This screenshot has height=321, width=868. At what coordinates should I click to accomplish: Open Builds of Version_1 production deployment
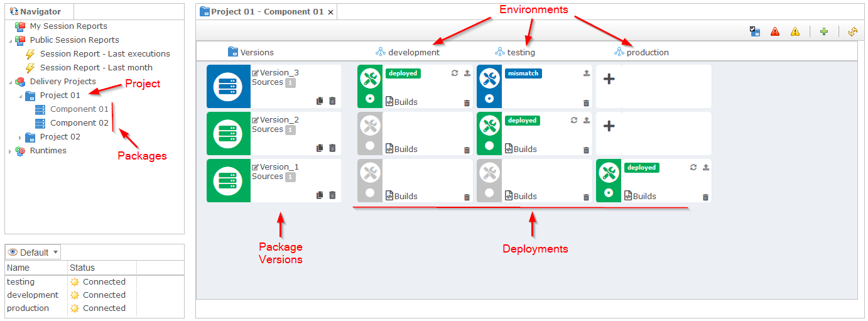(x=640, y=196)
